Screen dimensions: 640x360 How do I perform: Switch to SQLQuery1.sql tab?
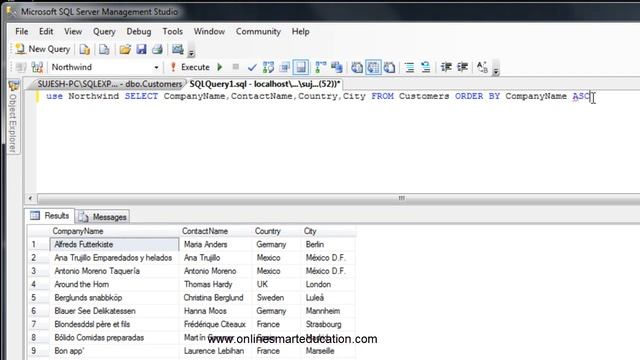click(265, 84)
